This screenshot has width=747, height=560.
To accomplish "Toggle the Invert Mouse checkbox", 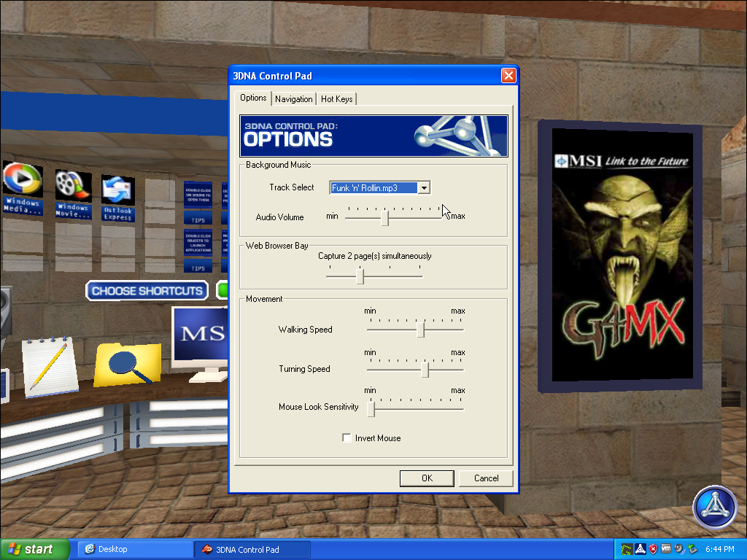I will click(347, 437).
